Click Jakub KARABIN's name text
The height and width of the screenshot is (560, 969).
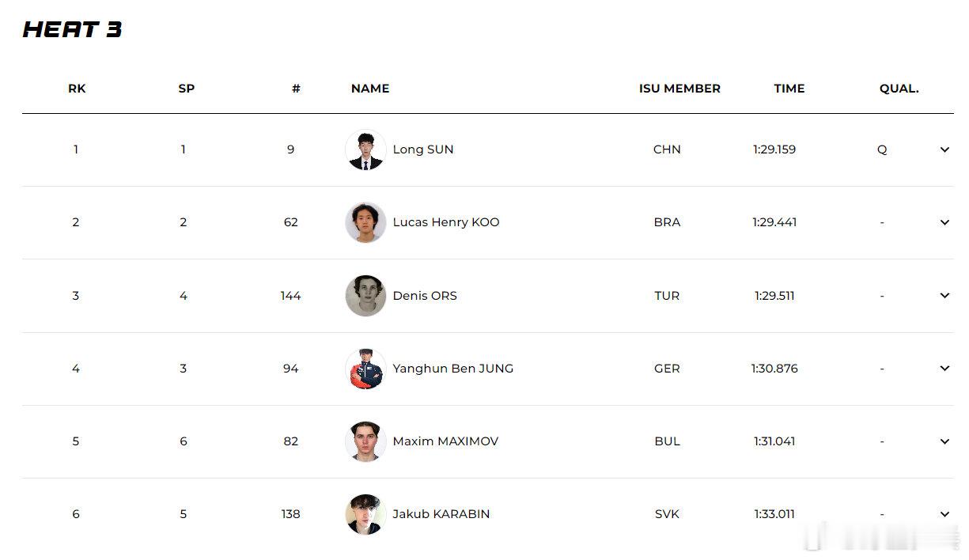coord(441,514)
